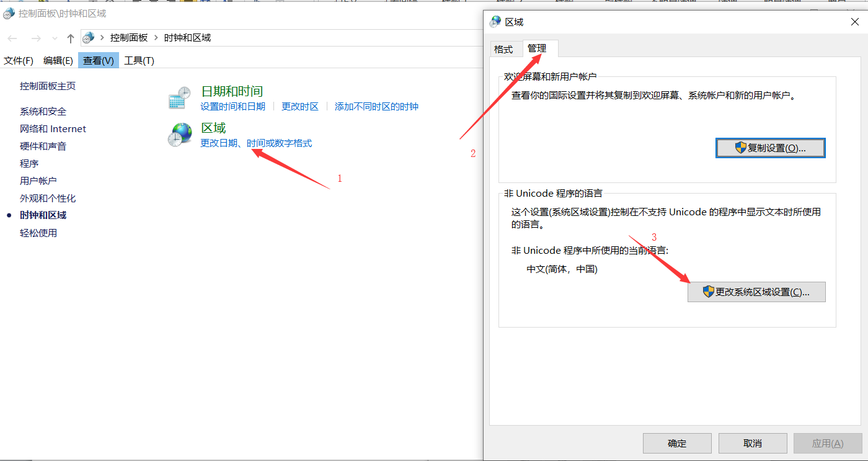The image size is (868, 461).
Task: Select the 管理 tab
Action: coord(537,48)
